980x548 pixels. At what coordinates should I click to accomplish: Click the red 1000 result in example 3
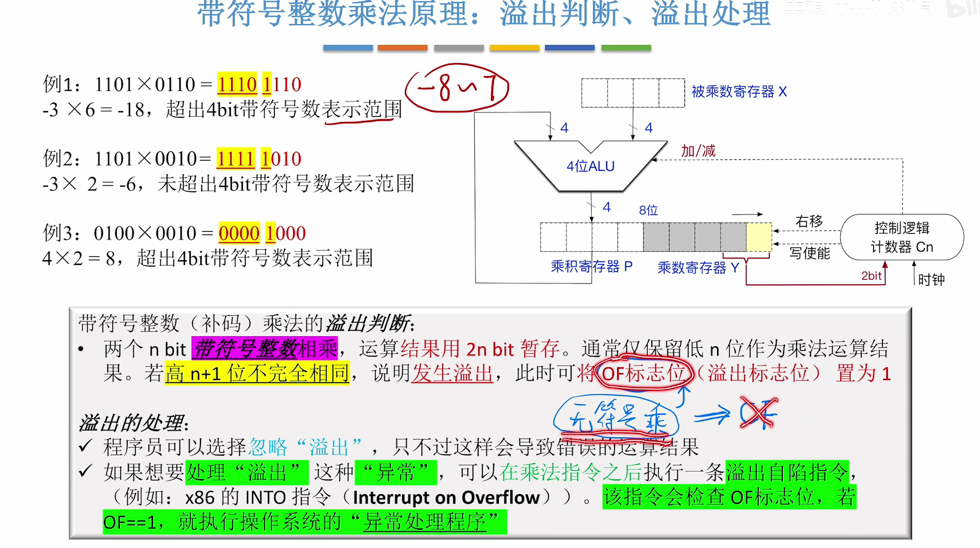pos(285,233)
